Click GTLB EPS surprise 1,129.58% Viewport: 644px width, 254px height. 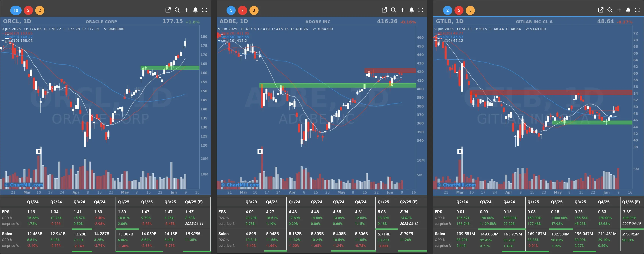tap(488, 224)
